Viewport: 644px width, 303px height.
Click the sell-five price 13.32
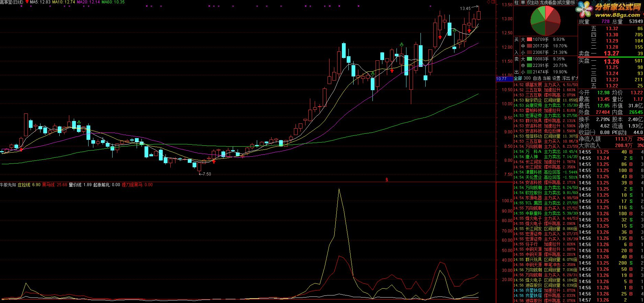[x=612, y=28]
